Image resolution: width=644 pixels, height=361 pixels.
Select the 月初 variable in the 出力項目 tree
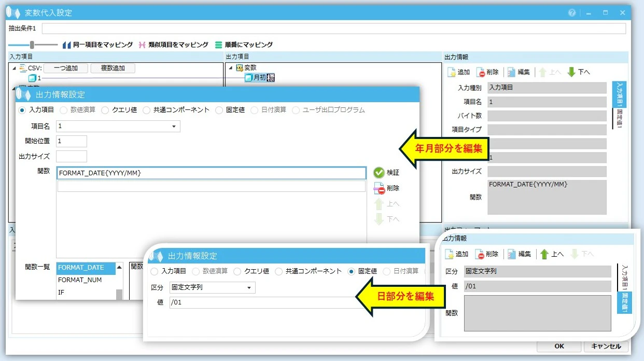[259, 78]
